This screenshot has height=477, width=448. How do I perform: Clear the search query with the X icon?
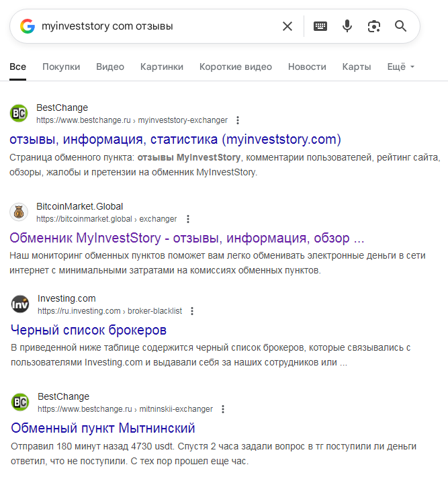tap(287, 26)
